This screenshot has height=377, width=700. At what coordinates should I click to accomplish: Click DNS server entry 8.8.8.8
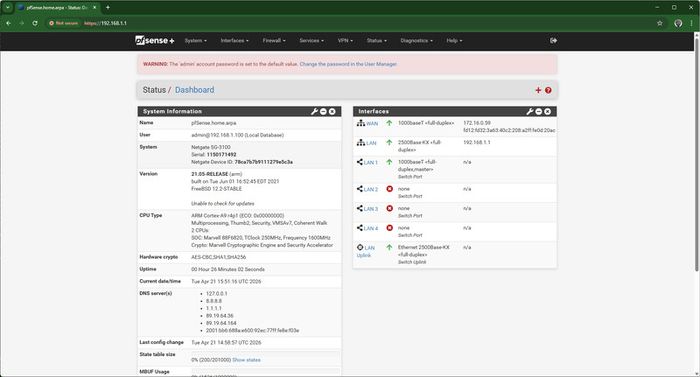tap(214, 301)
